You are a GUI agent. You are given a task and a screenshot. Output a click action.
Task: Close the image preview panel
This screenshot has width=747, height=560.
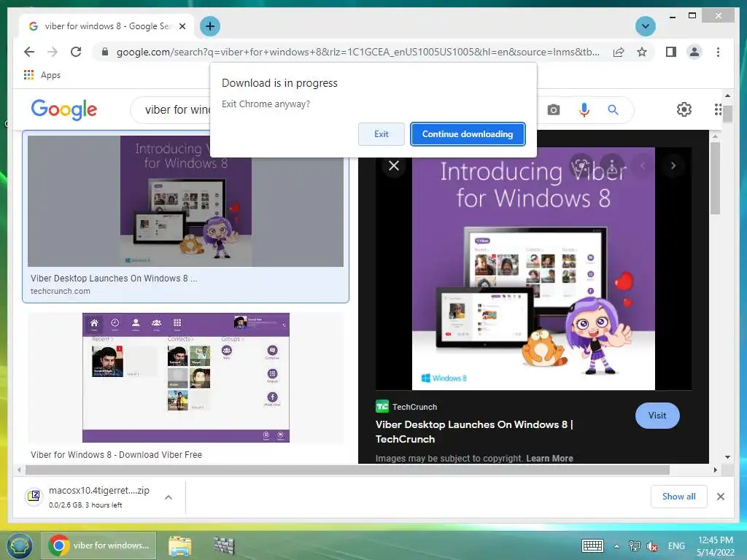click(x=394, y=166)
